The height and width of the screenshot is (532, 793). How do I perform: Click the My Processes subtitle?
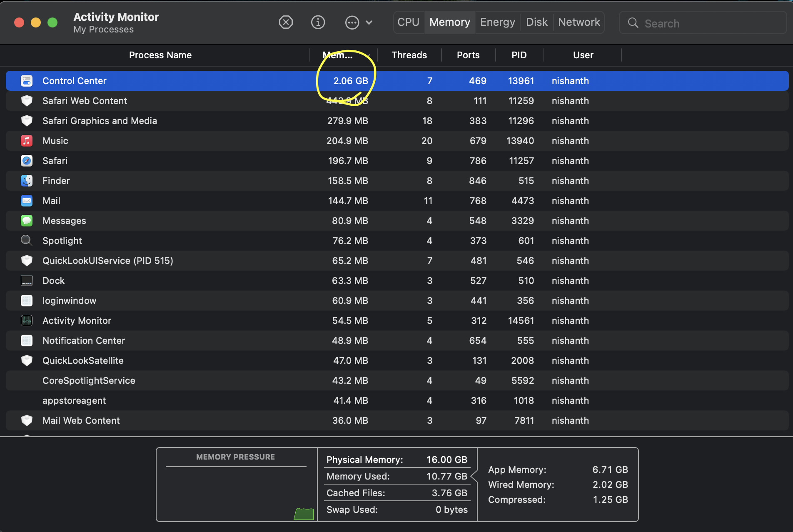(103, 30)
